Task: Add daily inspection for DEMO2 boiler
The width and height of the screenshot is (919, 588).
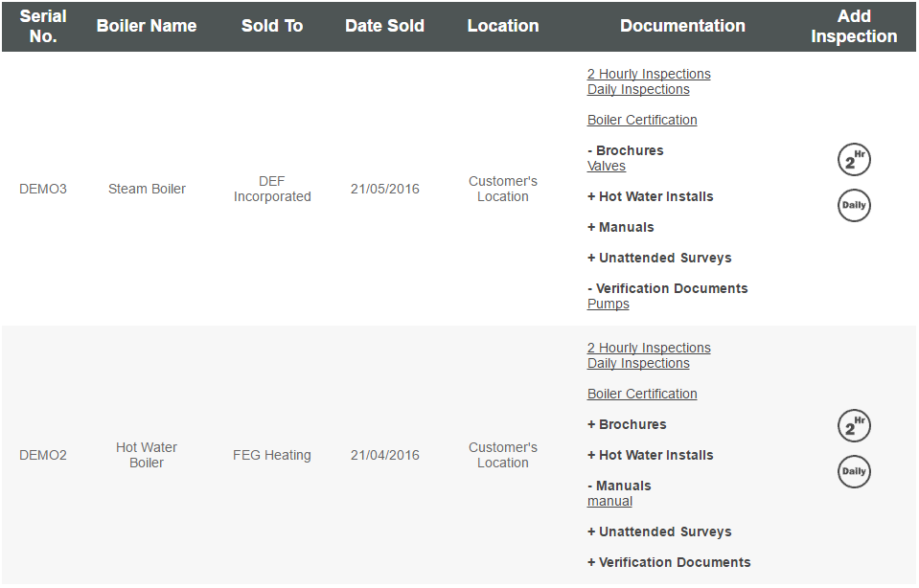Action: [x=854, y=471]
